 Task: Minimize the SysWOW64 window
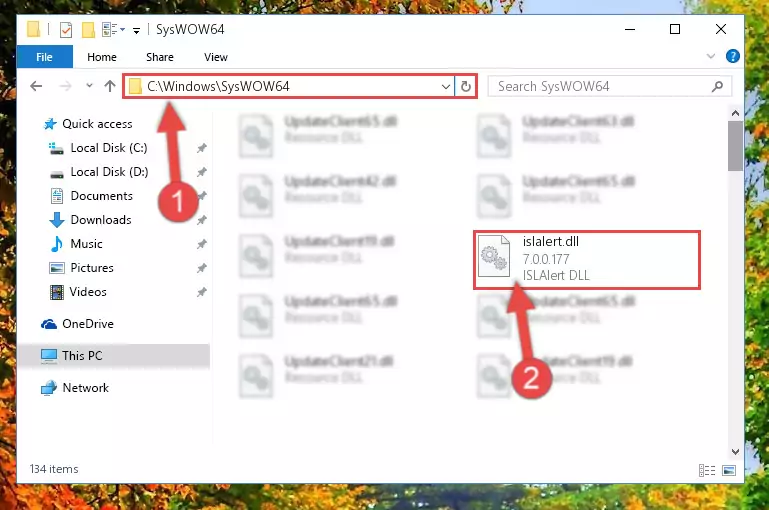(x=630, y=29)
